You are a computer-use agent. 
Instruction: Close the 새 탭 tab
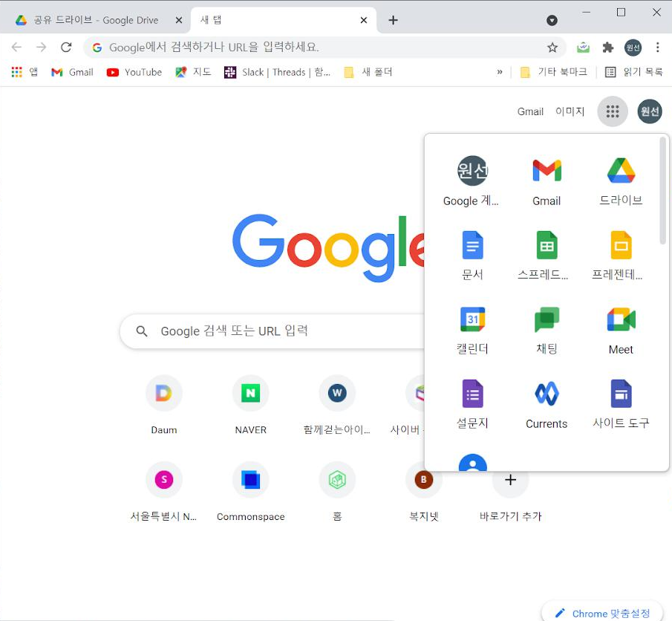(x=363, y=20)
